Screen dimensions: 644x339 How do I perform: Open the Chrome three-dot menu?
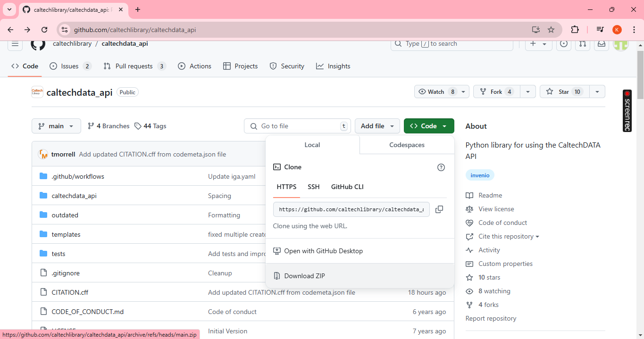pos(634,30)
